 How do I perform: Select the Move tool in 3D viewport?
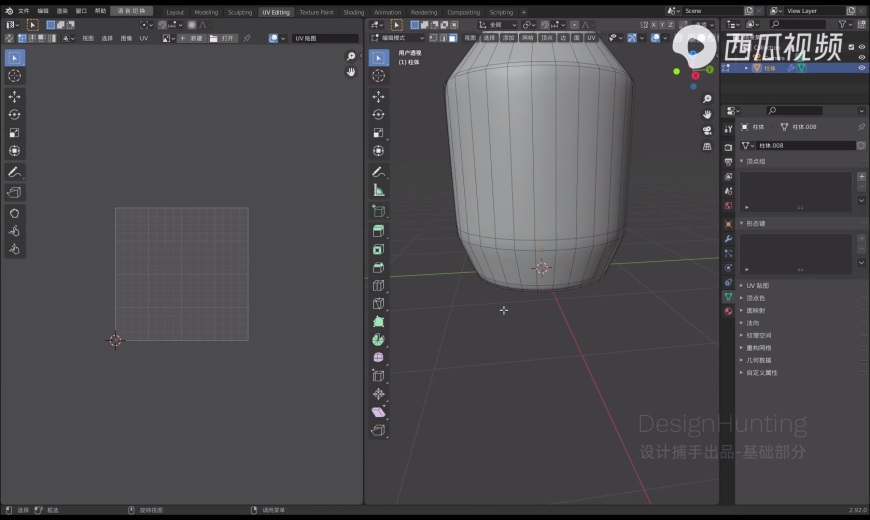pos(378,97)
